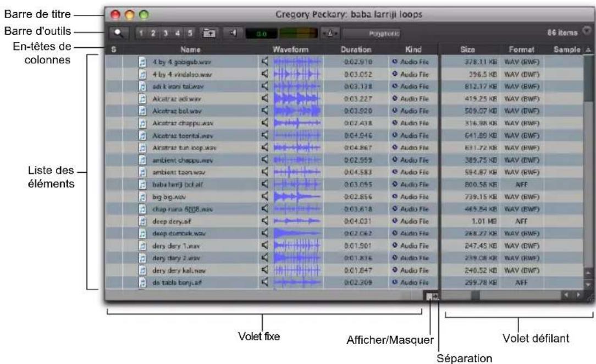
Task: Click the waveform of chap rana 6NB.wav
Action: coord(297,209)
